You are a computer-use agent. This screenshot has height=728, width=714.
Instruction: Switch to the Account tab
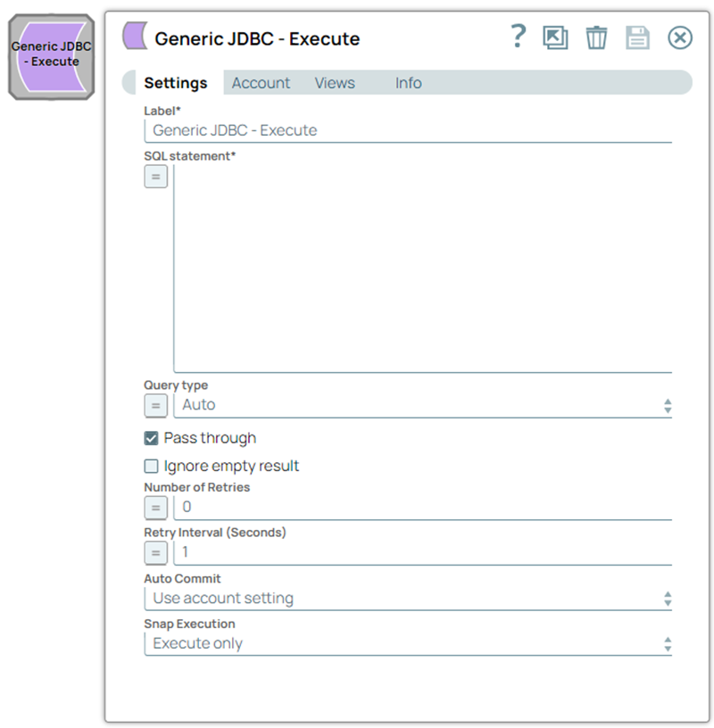pyautogui.click(x=261, y=83)
